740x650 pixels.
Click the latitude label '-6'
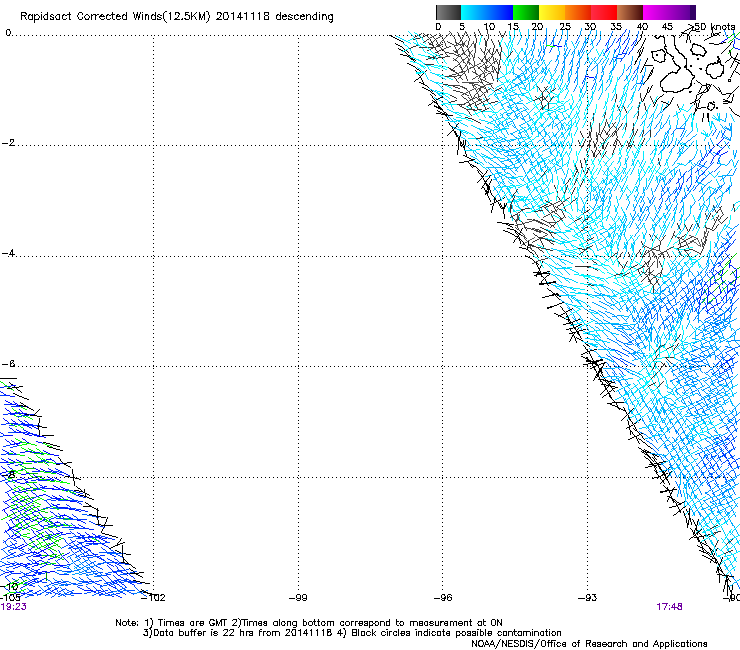8,364
